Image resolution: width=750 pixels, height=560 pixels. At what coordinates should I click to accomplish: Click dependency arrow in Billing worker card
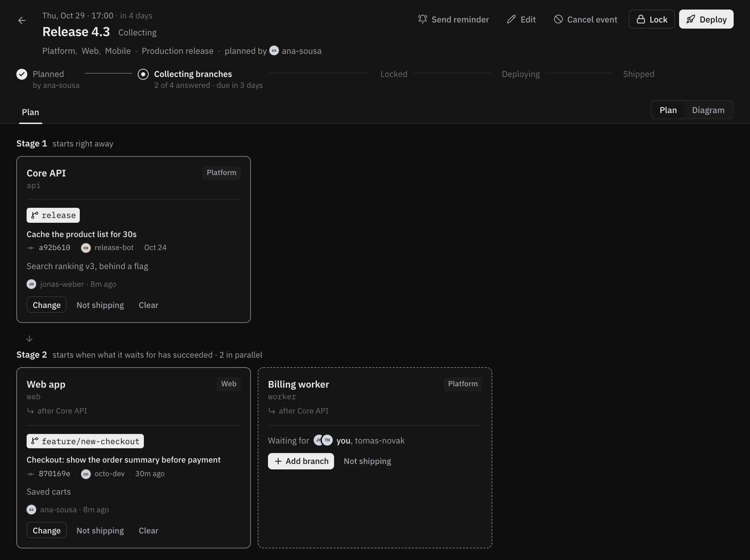pos(272,411)
